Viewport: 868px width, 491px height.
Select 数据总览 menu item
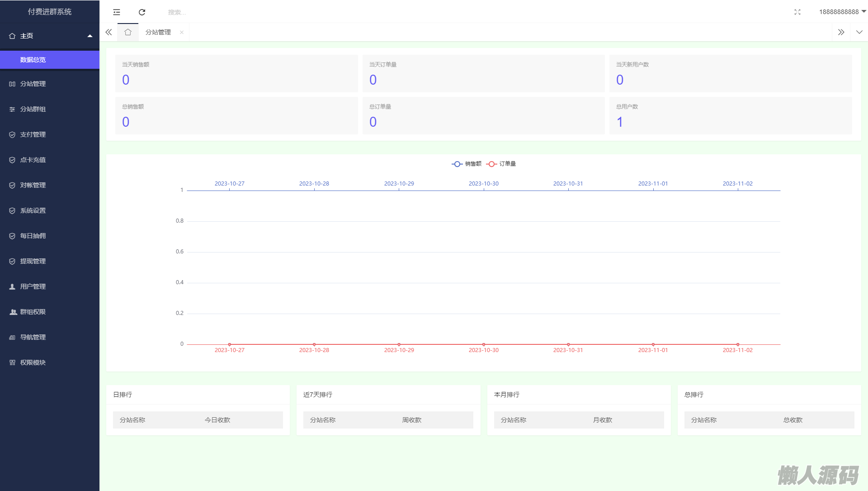[x=33, y=60]
